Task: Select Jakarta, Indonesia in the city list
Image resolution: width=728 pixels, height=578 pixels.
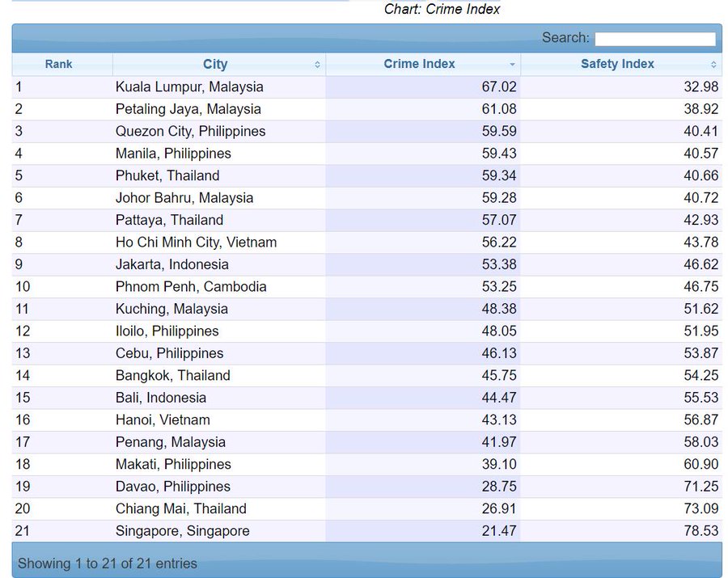Action: 171,264
